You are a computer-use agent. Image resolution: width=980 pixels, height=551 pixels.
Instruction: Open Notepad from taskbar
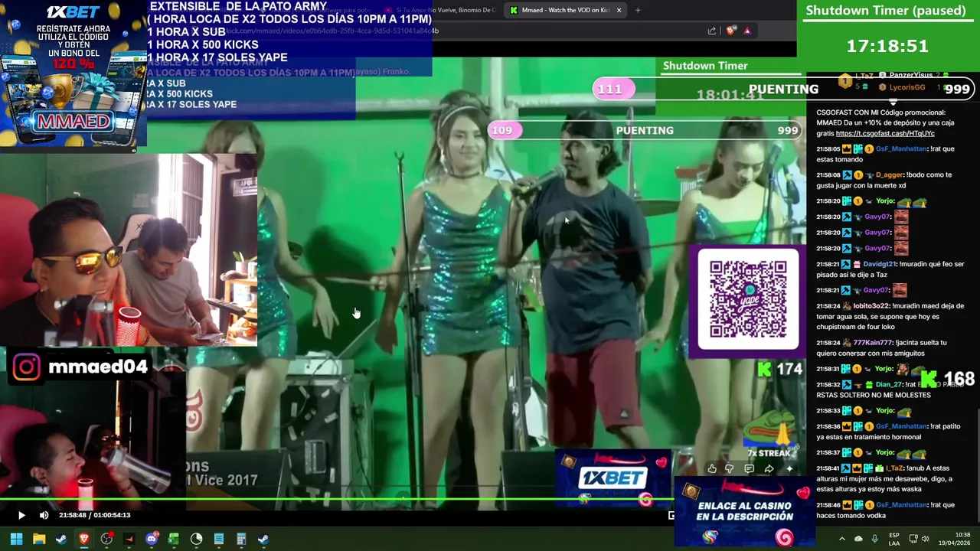219,539
